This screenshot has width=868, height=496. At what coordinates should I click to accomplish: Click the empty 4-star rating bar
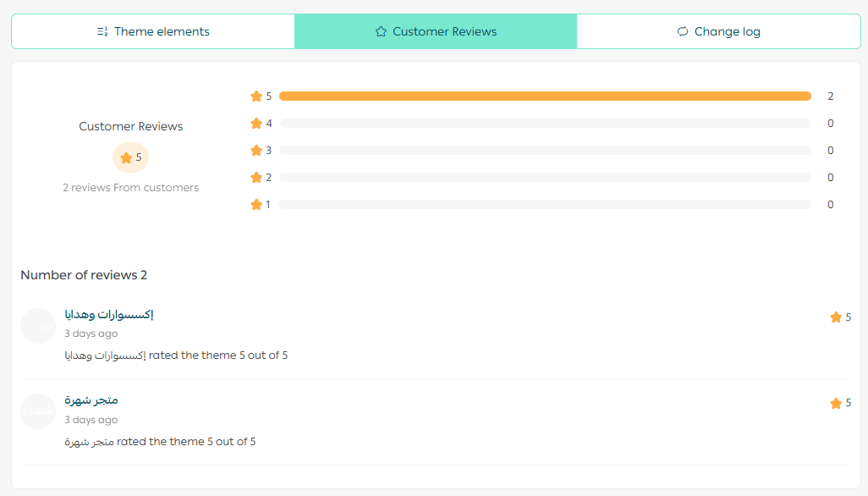coord(545,124)
